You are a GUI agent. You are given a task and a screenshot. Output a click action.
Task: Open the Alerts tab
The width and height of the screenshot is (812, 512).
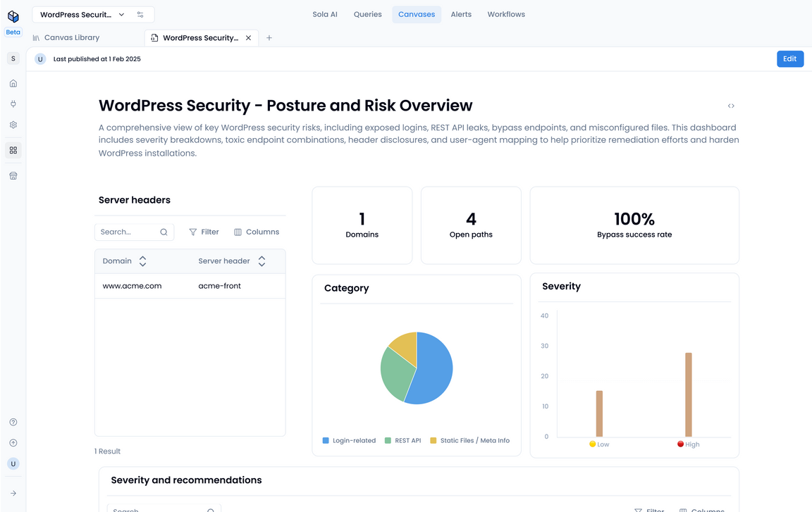[461, 15]
